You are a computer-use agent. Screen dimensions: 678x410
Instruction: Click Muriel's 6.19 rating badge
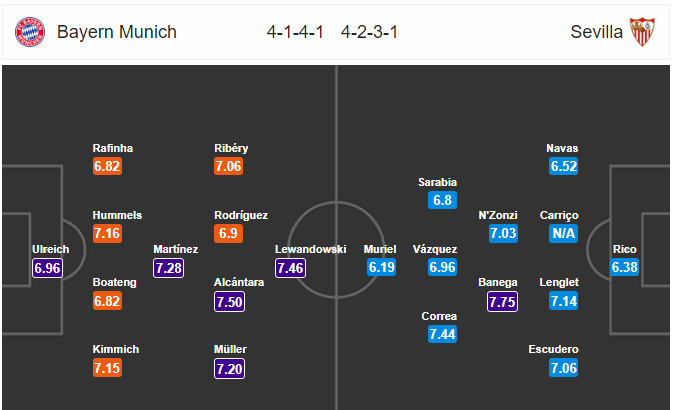point(381,267)
